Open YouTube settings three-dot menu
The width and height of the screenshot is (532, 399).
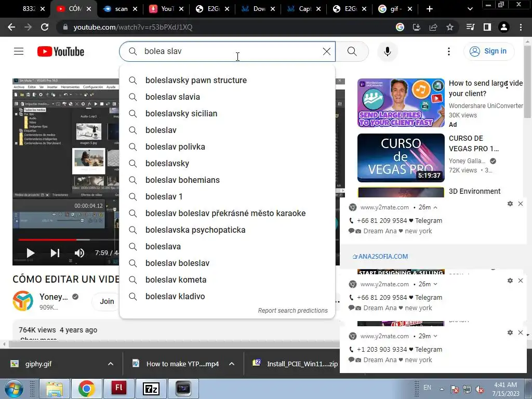(x=448, y=51)
